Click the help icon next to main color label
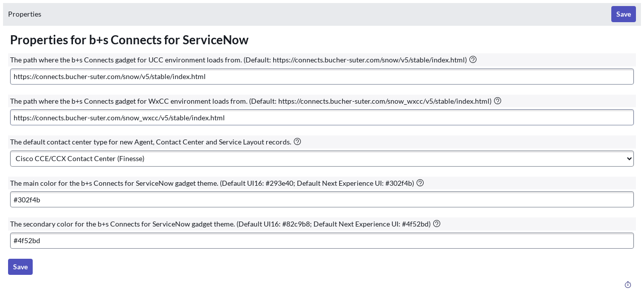Image resolution: width=644 pixels, height=295 pixels. click(420, 183)
